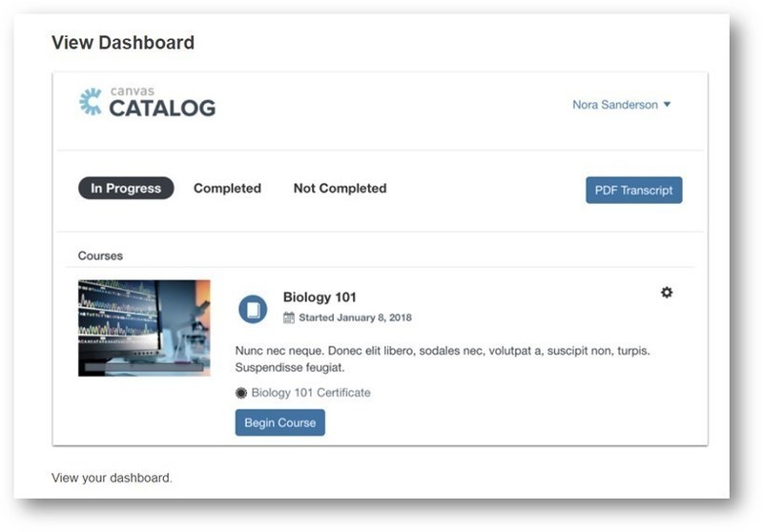Click the blue course document icon
This screenshot has height=532, width=763.
coord(253,309)
